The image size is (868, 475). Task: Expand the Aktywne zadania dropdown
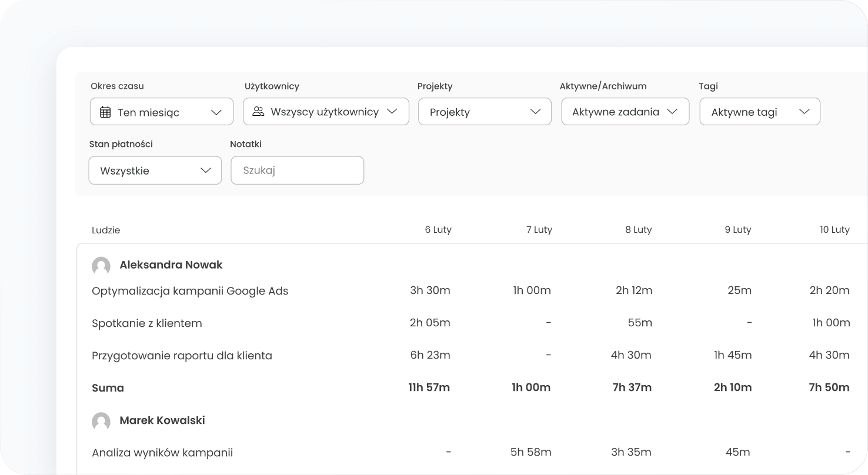[x=625, y=112]
